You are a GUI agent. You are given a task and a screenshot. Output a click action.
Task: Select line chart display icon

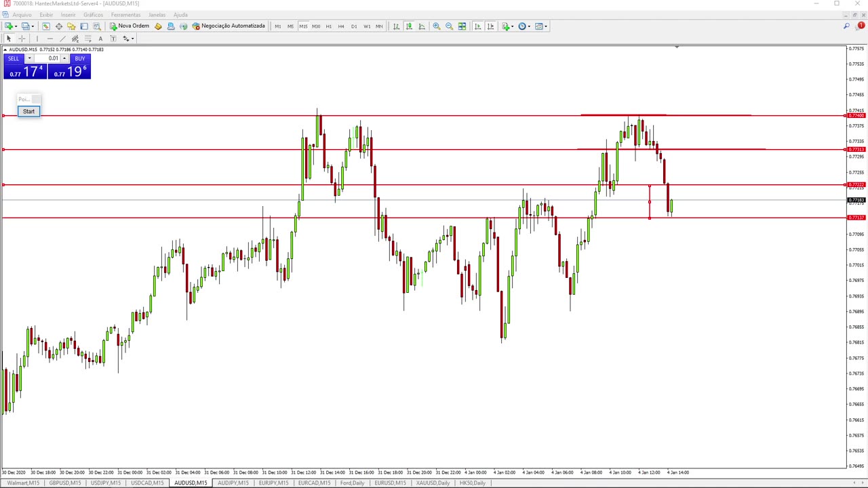422,26
